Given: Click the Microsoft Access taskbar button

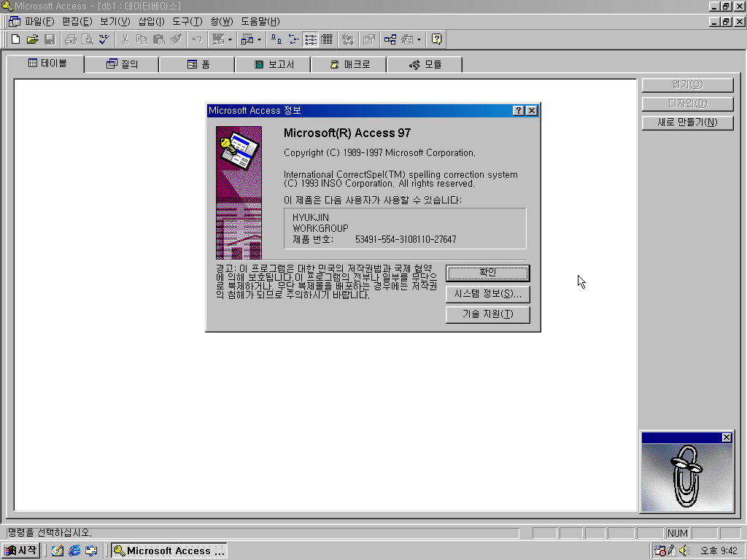Looking at the screenshot, I should click(169, 551).
